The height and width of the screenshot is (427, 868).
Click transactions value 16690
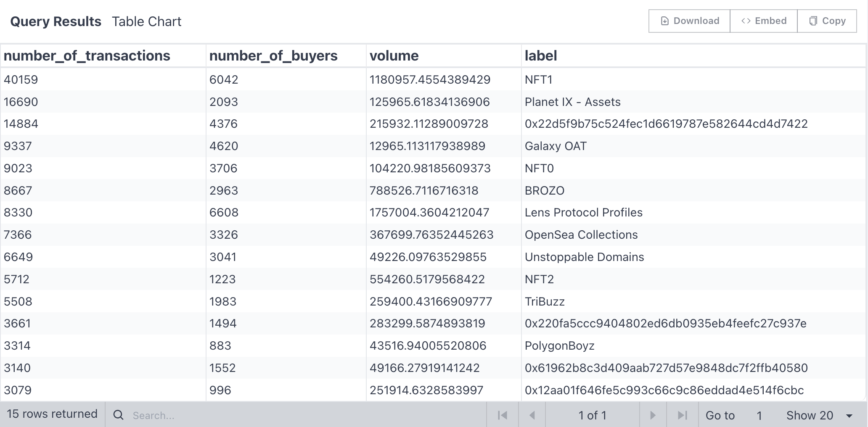coord(21,102)
